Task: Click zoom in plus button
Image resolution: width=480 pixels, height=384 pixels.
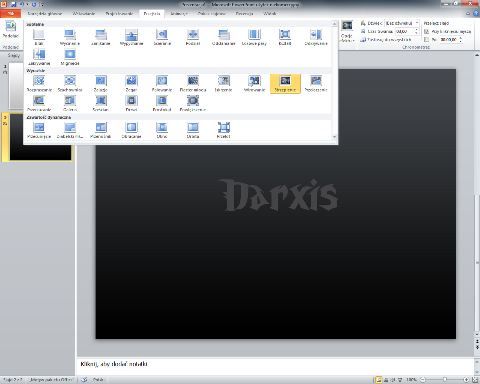Action: tap(466, 379)
